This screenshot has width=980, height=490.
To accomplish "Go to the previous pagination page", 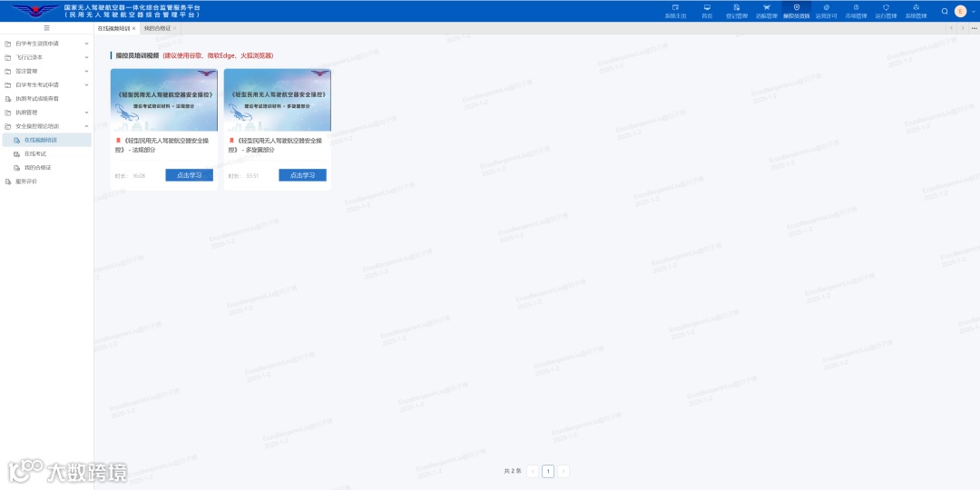I will (x=533, y=471).
